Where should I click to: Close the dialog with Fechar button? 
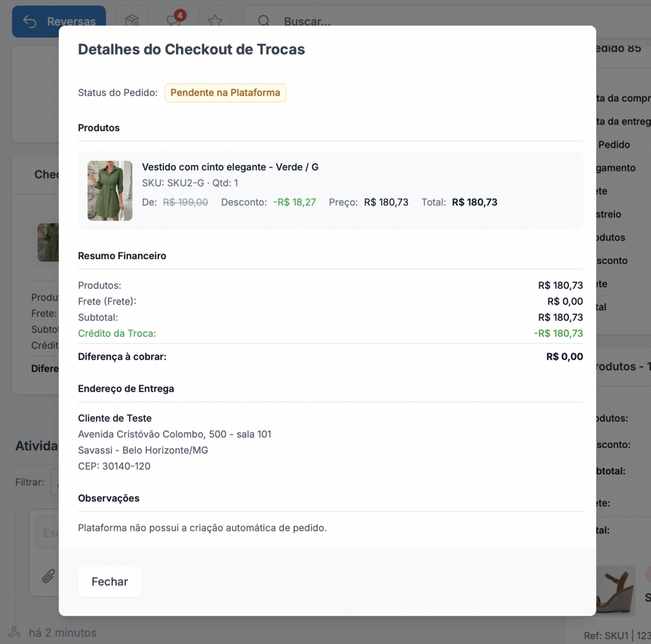pos(109,581)
